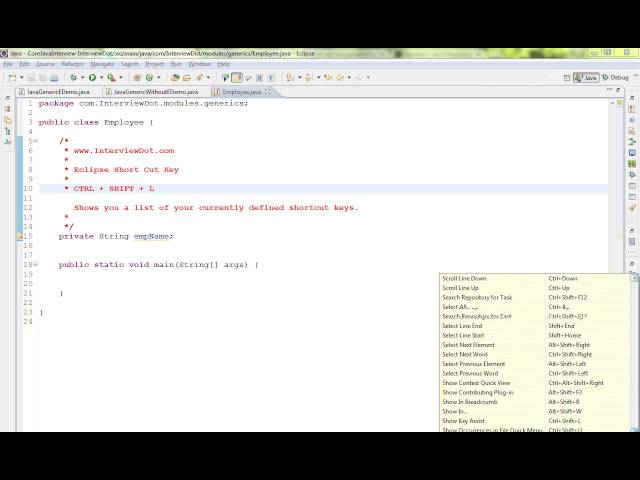Click the New file toolbar icon
This screenshot has height=480, width=640.
click(13, 78)
